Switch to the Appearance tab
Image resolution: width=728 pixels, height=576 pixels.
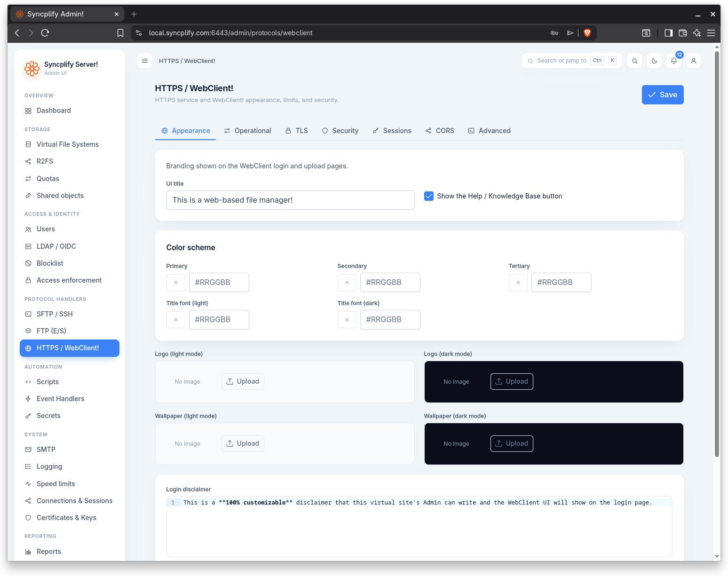(185, 131)
